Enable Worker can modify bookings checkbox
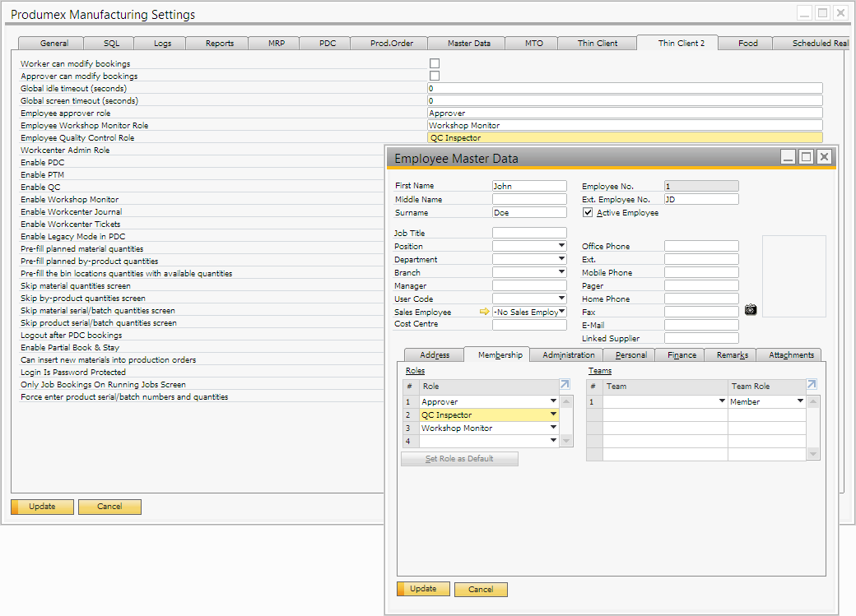The height and width of the screenshot is (616, 856). coord(435,63)
